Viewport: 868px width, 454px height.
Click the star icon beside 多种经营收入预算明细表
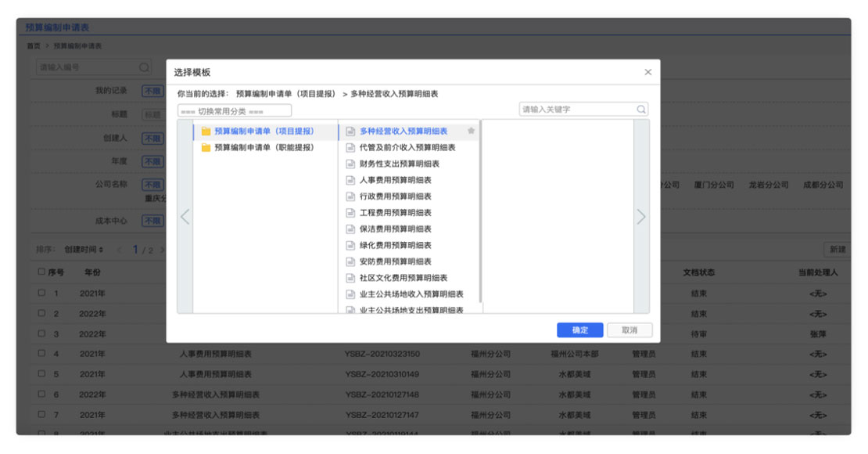(471, 132)
